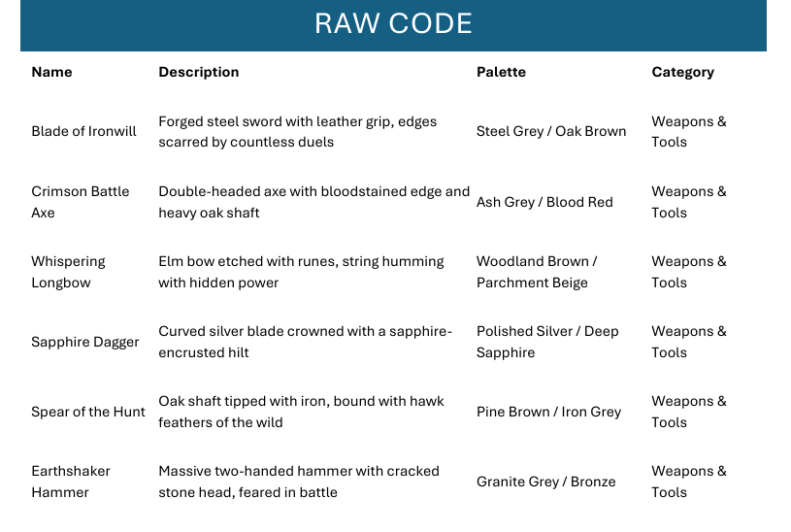Screen dimensions: 791x532
Task: Select the Name column header
Action: [51, 72]
